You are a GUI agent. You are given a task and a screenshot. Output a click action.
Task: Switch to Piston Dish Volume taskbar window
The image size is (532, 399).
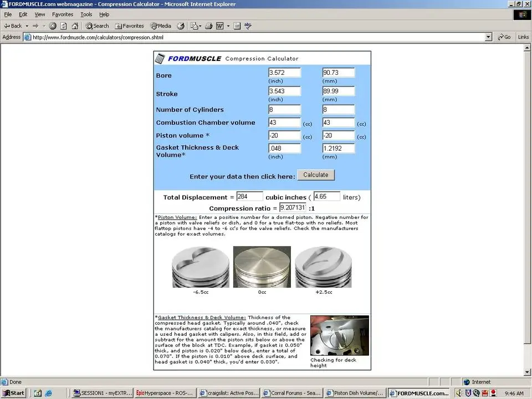355,393
